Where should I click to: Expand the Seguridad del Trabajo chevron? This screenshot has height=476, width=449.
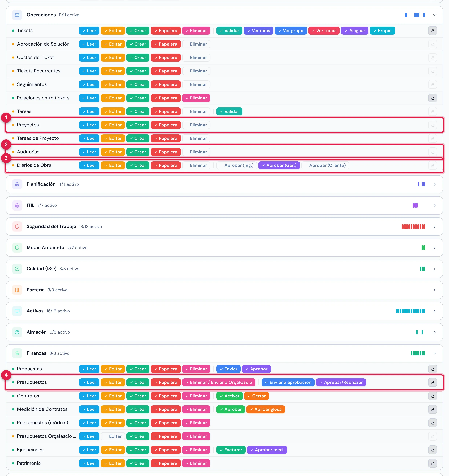tap(434, 227)
